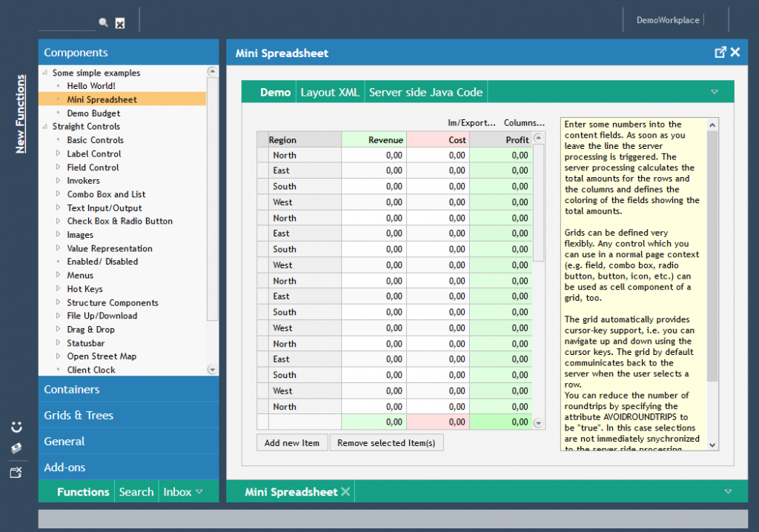Viewport: 759px width, 532px height.
Task: Open the dropdown chevron on the green demo bar
Action: click(714, 91)
